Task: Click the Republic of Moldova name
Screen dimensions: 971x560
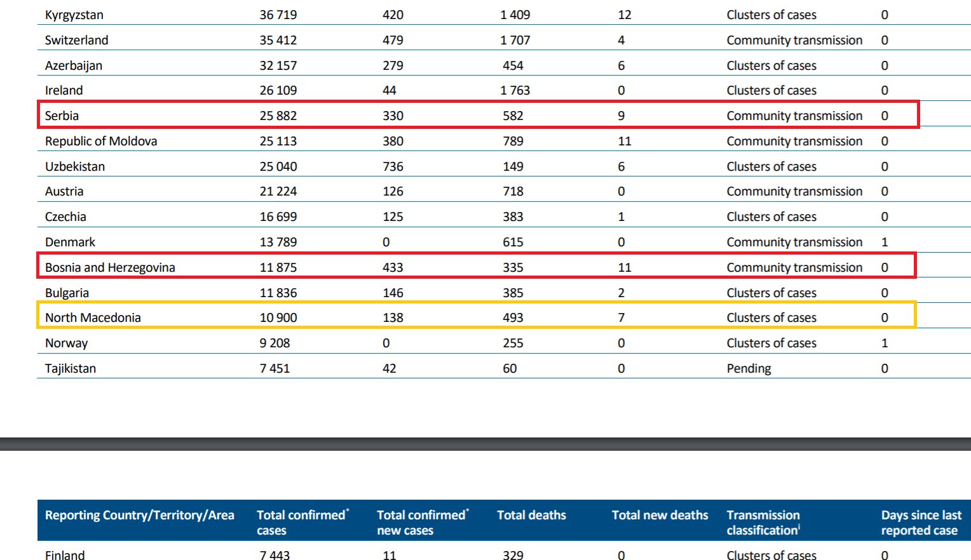Action: [x=101, y=141]
